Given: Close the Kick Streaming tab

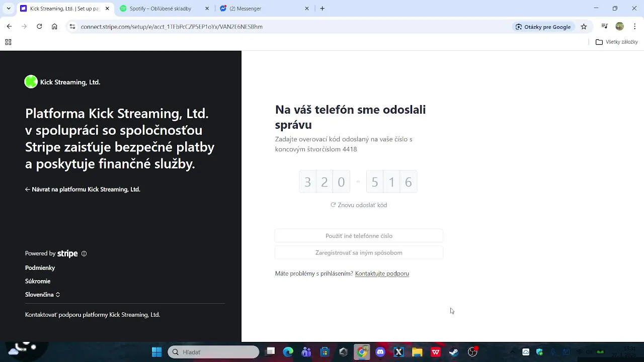Looking at the screenshot, I should 107,9.
